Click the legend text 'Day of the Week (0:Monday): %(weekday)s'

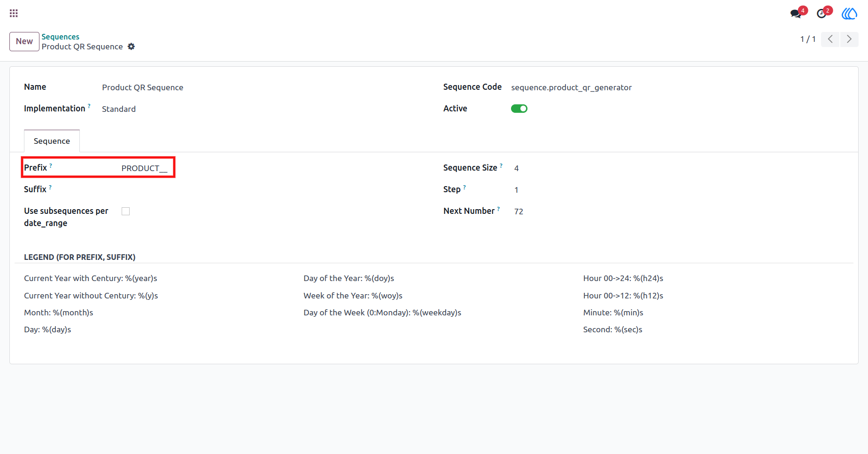pyautogui.click(x=382, y=313)
